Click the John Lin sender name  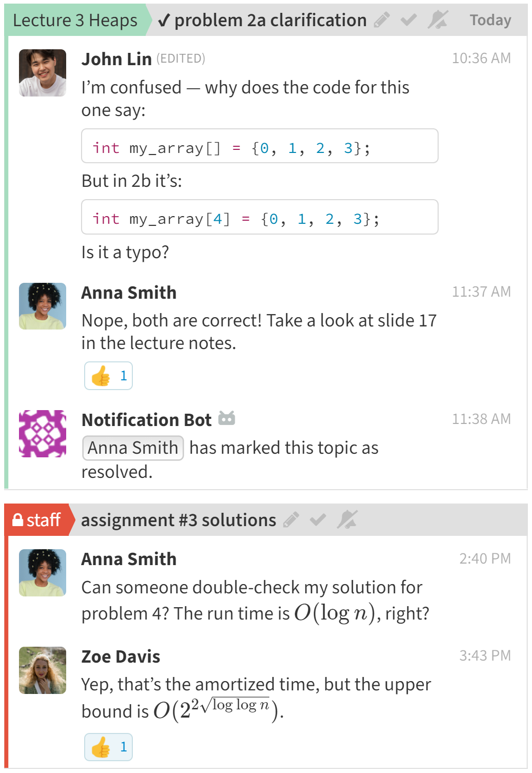coord(116,59)
